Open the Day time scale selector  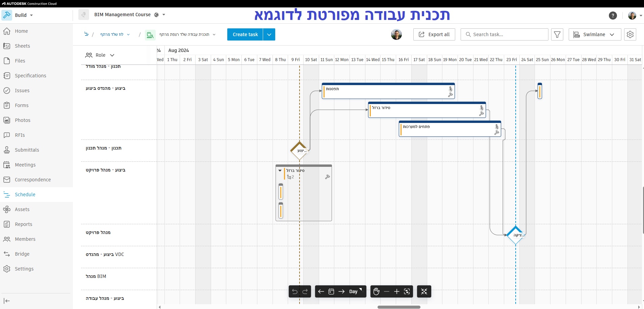click(x=355, y=291)
